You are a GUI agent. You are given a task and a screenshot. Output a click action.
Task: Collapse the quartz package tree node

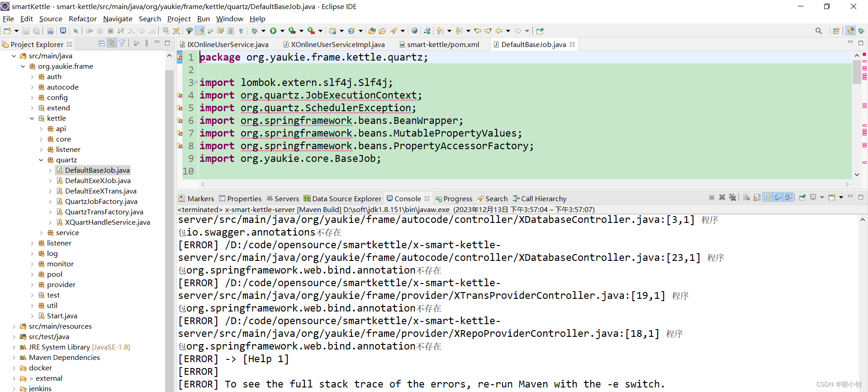click(x=41, y=160)
